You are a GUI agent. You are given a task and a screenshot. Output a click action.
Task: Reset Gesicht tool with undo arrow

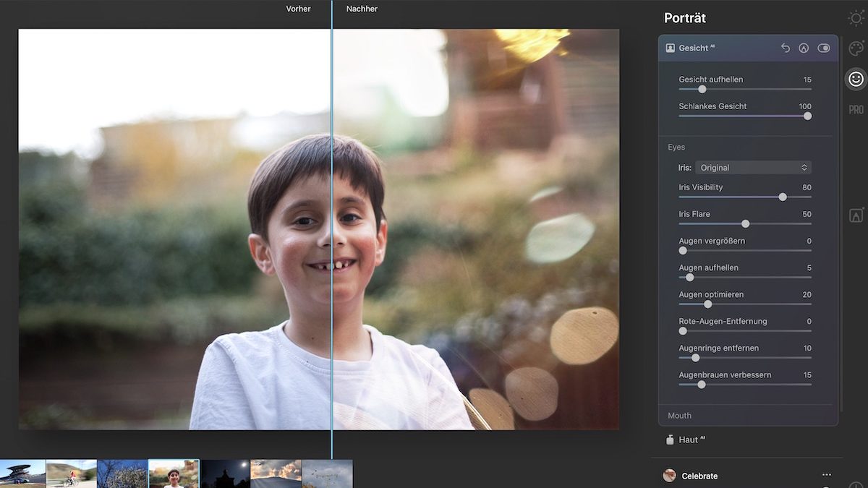(786, 48)
